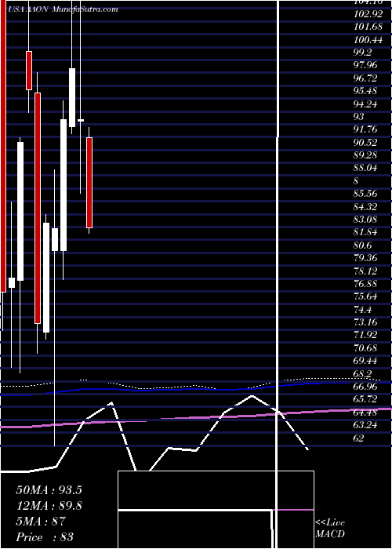Image resolution: width=392 pixels, height=549 pixels.
Task: Click the 74.4 price axis value
Action: click(363, 310)
